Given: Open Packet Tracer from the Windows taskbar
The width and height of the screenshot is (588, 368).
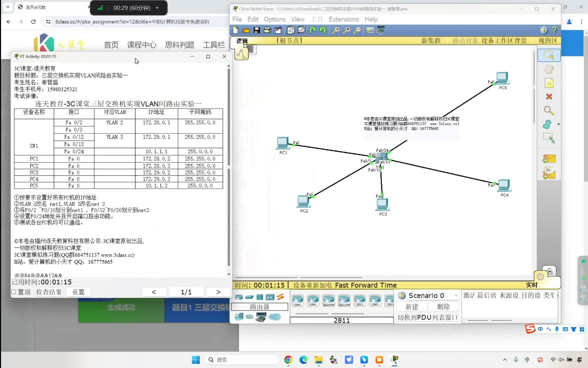Looking at the screenshot, I should click(x=395, y=359).
